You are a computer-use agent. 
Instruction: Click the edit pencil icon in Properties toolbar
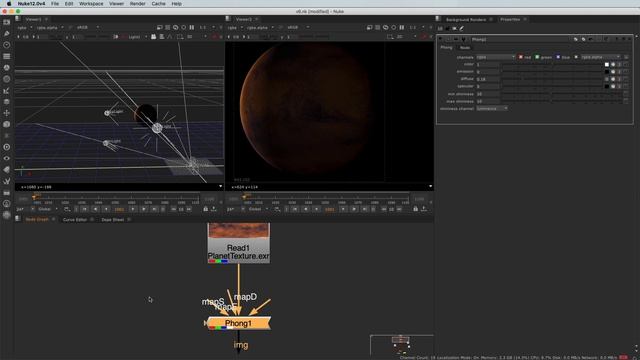pos(462,29)
